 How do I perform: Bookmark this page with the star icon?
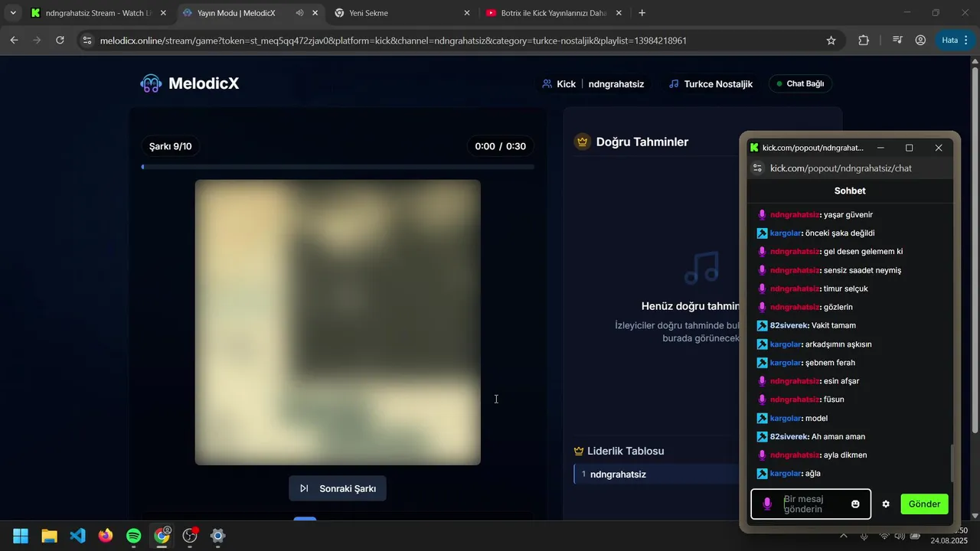point(831,41)
